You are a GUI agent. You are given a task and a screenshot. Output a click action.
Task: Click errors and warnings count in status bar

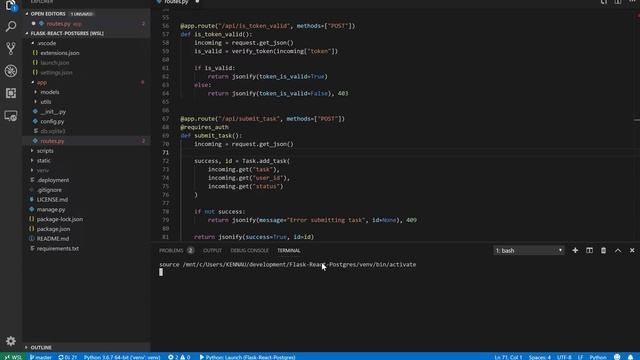pyautogui.click(x=179, y=357)
